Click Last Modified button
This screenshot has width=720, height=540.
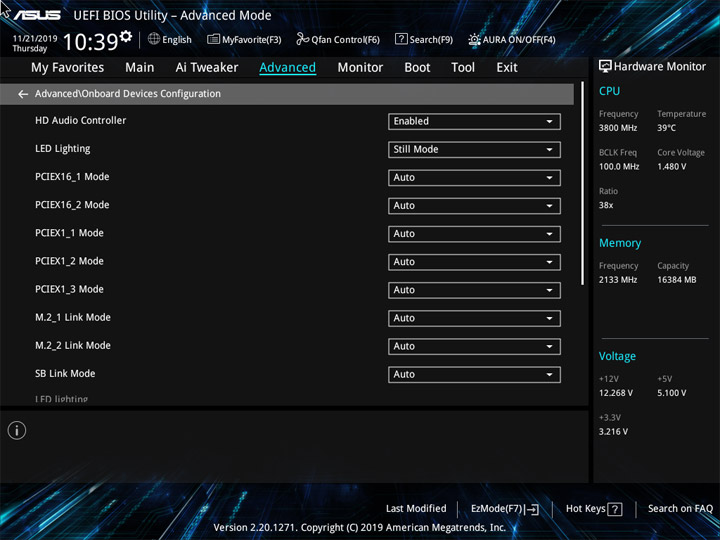coord(416,508)
